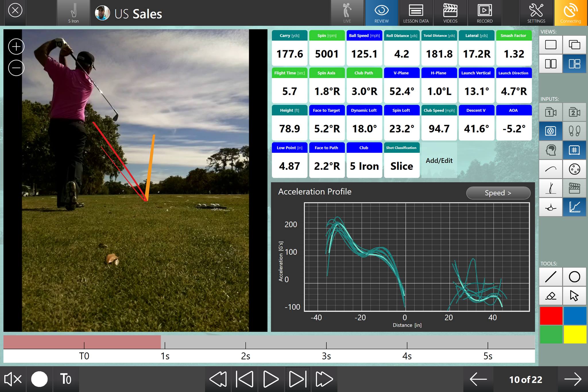Open the VIDEOS tab

click(x=450, y=13)
